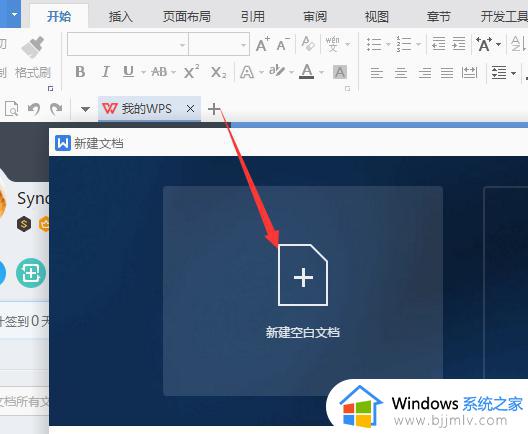Open font dialog launcher in ribbon corner
The width and height of the screenshot is (528, 434).
(348, 89)
